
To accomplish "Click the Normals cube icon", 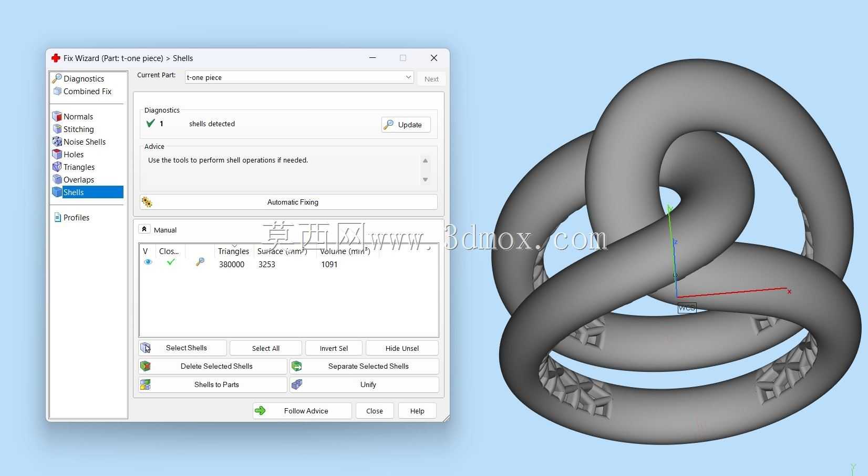I will pos(57,117).
